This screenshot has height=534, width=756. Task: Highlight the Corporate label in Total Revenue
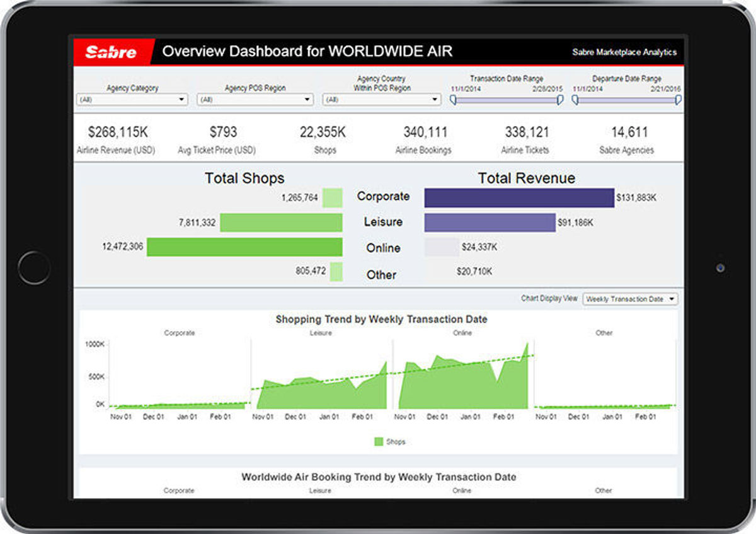tap(383, 196)
